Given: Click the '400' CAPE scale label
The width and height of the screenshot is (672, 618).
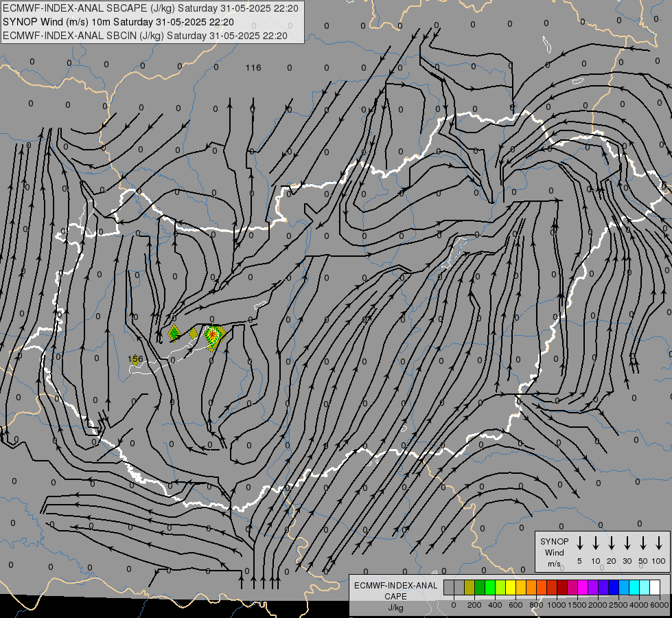Looking at the screenshot, I should tap(495, 605).
